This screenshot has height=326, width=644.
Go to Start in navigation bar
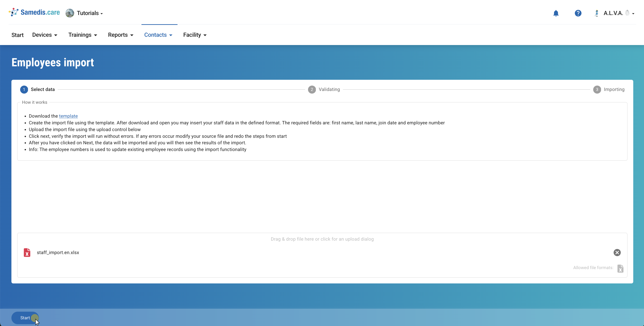pos(17,35)
